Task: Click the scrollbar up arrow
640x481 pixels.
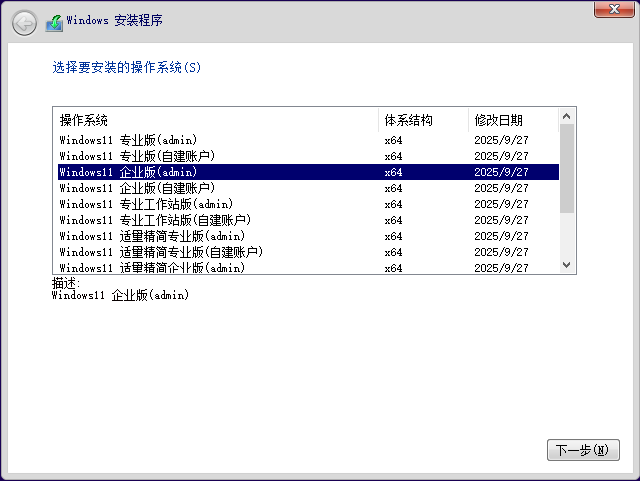Action: pyautogui.click(x=567, y=116)
